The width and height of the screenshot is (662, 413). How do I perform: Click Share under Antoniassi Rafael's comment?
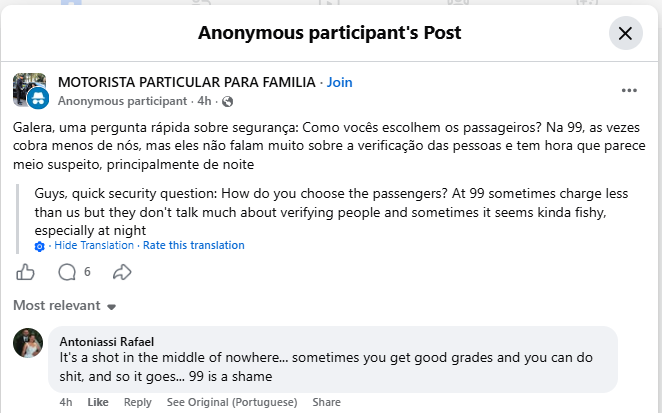(326, 402)
